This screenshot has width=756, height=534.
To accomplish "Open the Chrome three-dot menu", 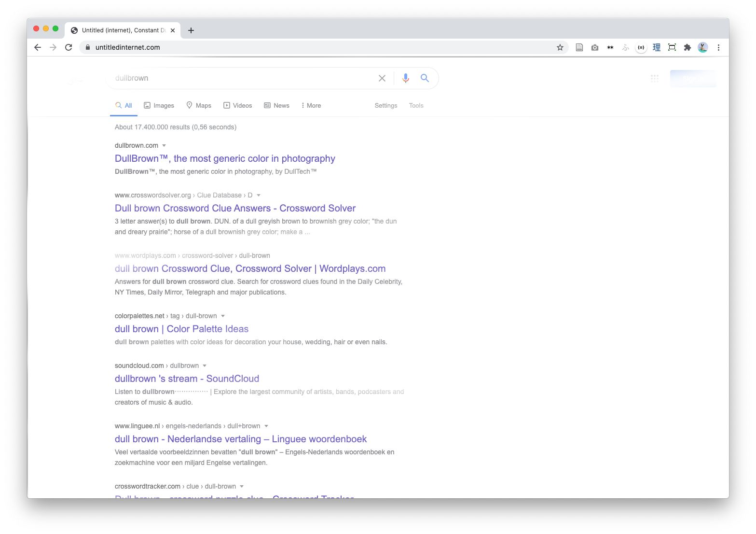I will pos(718,47).
